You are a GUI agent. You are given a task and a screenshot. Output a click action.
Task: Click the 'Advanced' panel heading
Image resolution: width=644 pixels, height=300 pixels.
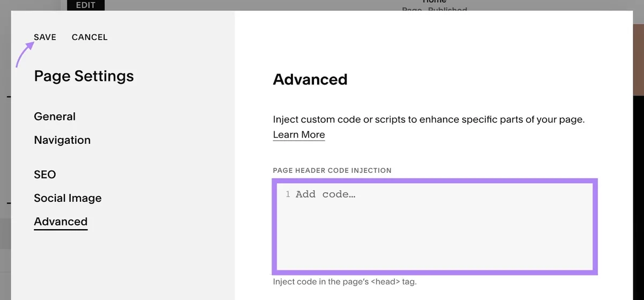[310, 79]
